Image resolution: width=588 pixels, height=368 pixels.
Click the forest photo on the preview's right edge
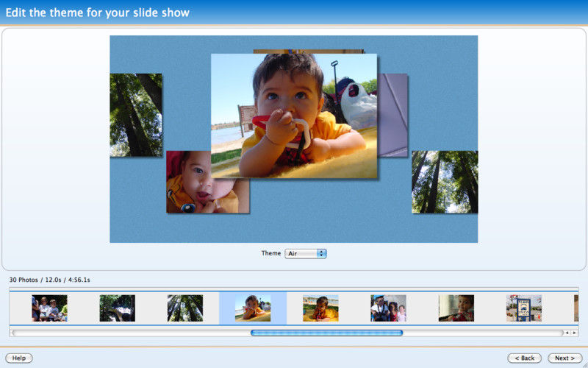[x=445, y=182]
